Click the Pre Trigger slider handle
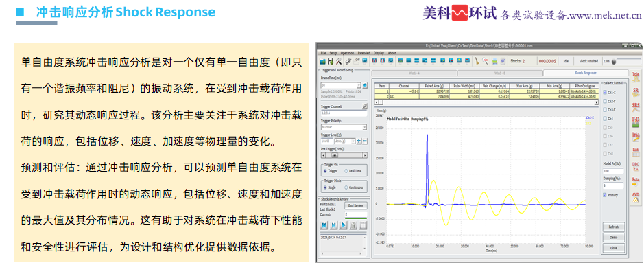Viewport: 644px width, 263px height. click(x=335, y=155)
